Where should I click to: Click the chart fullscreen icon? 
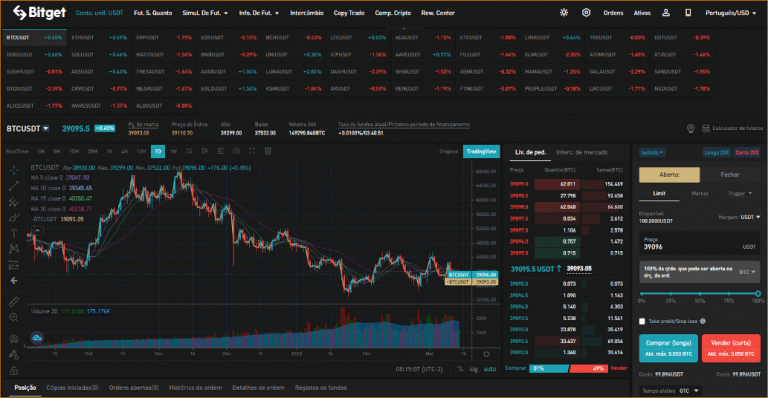pyautogui.click(x=252, y=151)
